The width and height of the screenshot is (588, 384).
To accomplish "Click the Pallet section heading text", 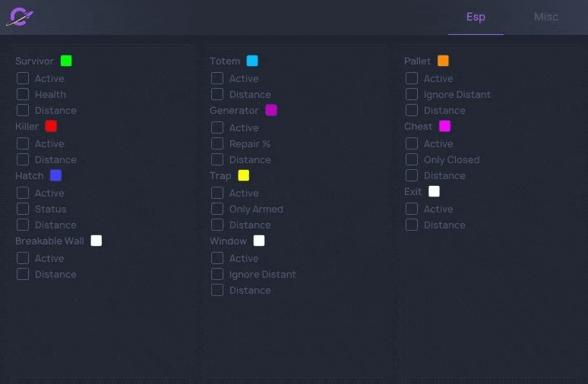I will [x=417, y=61].
